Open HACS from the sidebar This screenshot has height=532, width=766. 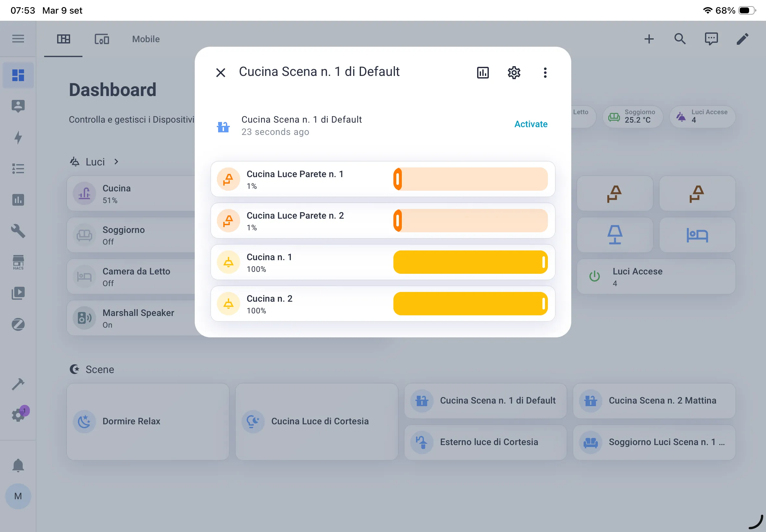click(x=18, y=263)
